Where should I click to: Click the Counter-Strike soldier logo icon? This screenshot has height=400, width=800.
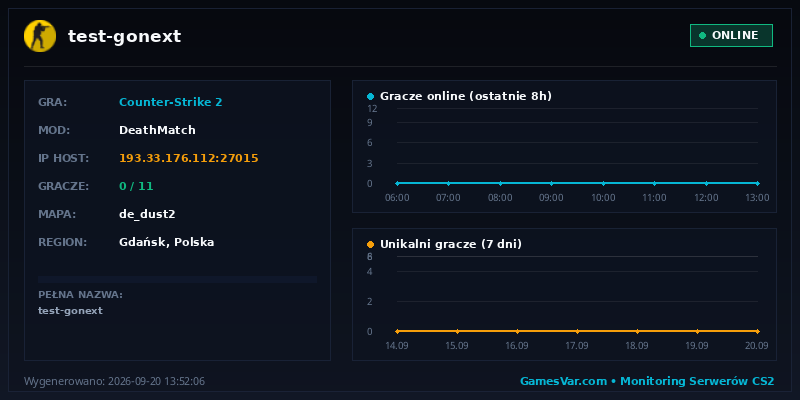[x=40, y=36]
